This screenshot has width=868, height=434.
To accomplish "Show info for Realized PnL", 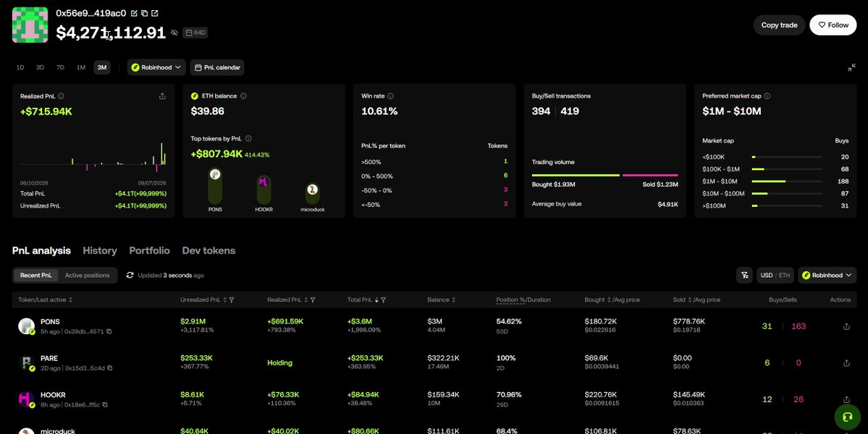I will [61, 96].
